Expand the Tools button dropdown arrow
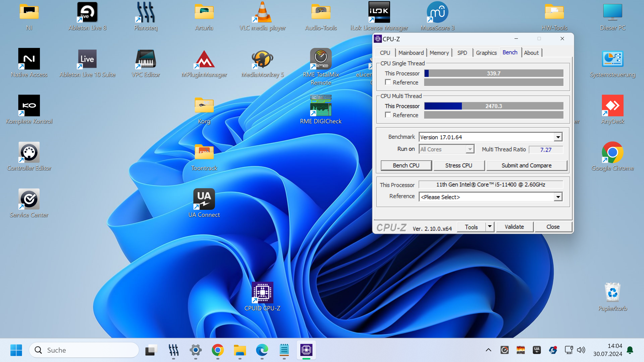 pyautogui.click(x=490, y=227)
